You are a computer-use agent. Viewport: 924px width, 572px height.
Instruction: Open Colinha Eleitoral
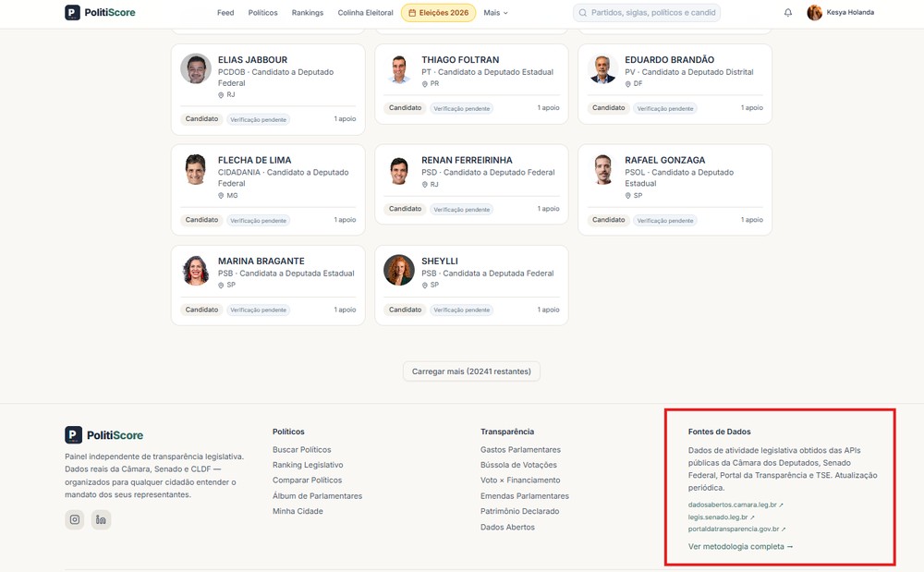(365, 12)
